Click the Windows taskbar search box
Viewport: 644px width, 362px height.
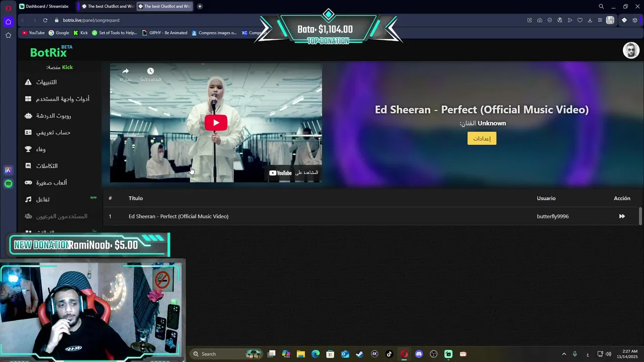point(225,354)
